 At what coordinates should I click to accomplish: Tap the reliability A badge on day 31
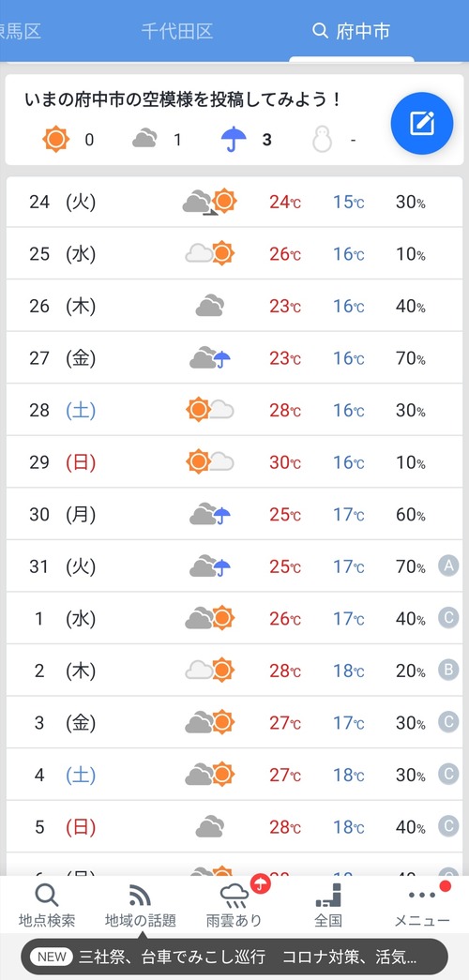pyautogui.click(x=448, y=566)
